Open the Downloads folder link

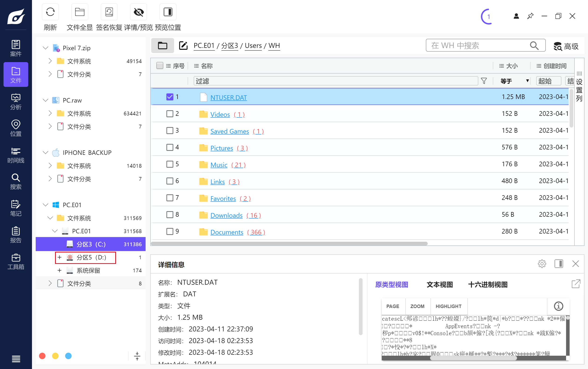click(227, 215)
